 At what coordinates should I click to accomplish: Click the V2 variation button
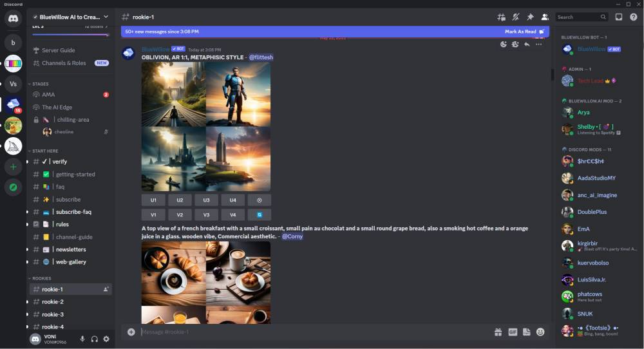180,214
